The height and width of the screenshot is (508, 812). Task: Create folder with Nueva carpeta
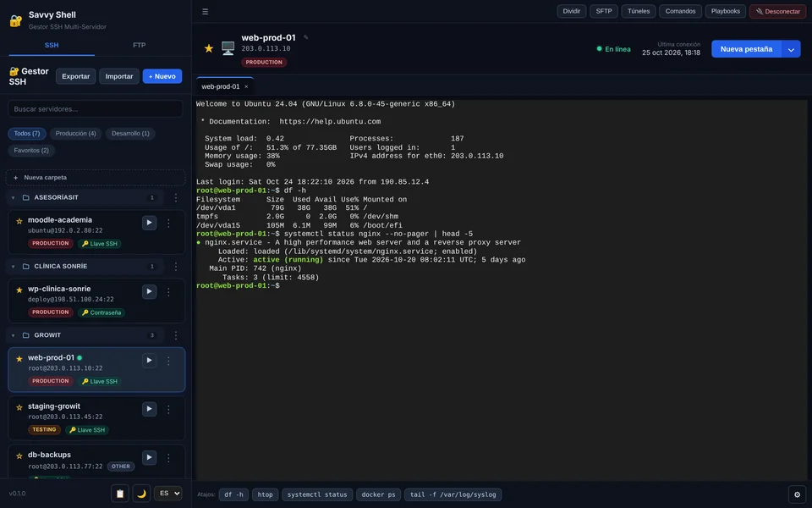(96, 177)
